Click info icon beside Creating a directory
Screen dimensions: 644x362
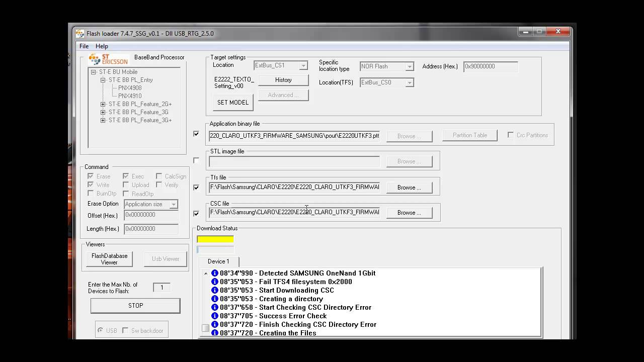pyautogui.click(x=215, y=299)
